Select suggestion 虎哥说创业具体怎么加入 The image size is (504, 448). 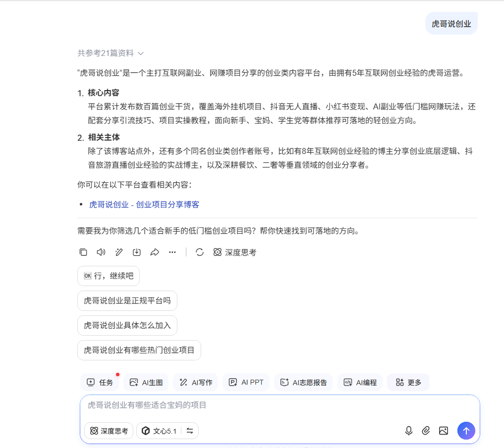(x=127, y=325)
